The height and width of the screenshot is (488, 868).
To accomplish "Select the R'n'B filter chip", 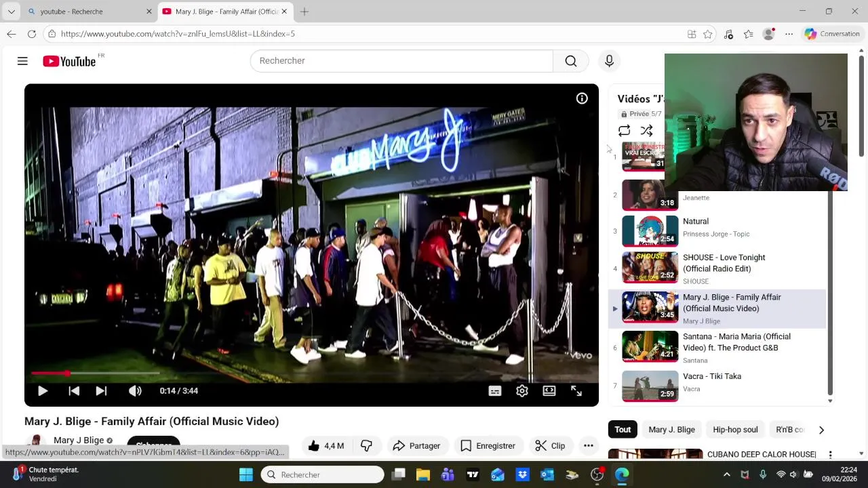I will tap(790, 430).
